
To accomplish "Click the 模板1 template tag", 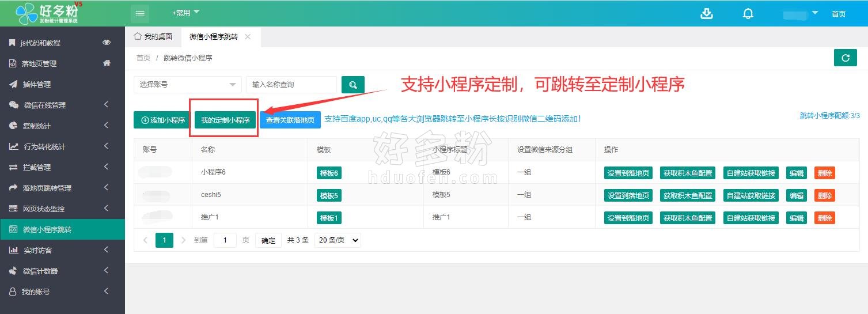I will click(329, 218).
